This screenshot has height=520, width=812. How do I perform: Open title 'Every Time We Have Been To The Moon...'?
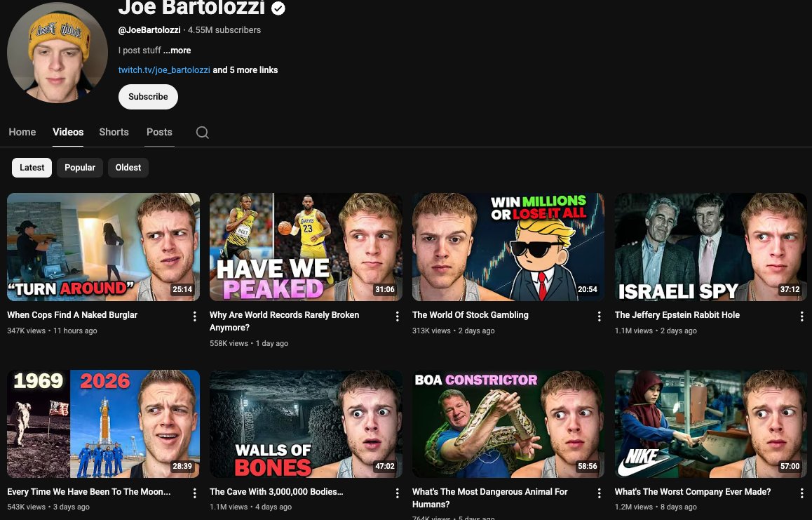89,491
